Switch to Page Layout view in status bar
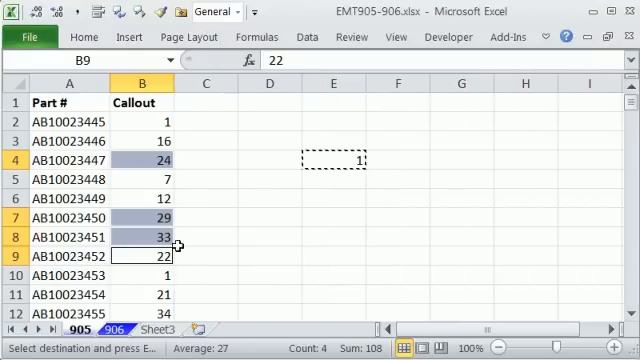Screen dimensions: 640x360 pos(422,348)
